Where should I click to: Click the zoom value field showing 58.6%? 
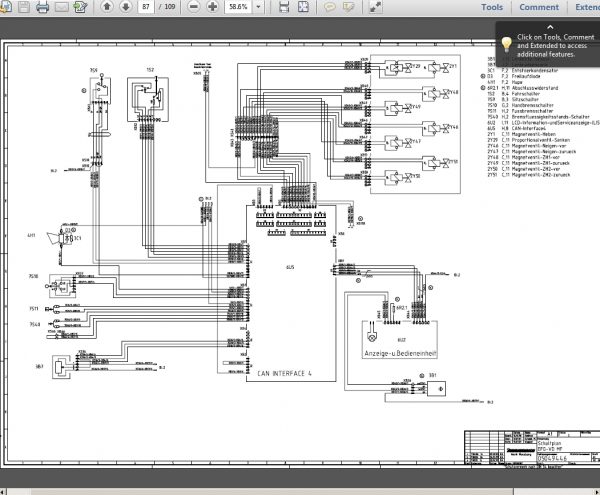click(238, 7)
